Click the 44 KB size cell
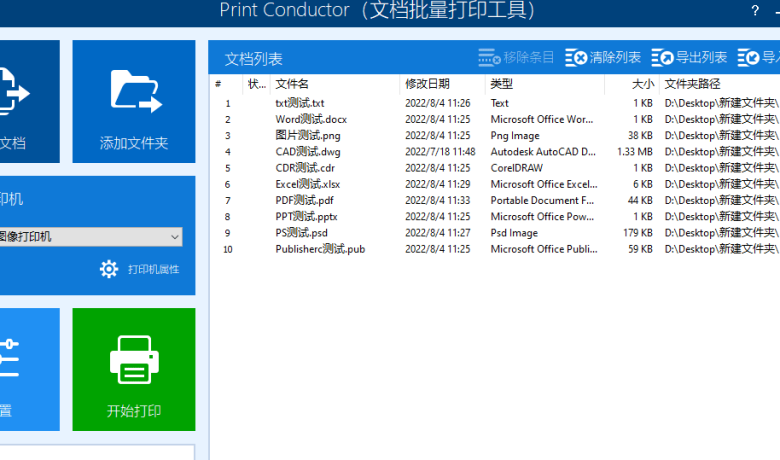 640,200
